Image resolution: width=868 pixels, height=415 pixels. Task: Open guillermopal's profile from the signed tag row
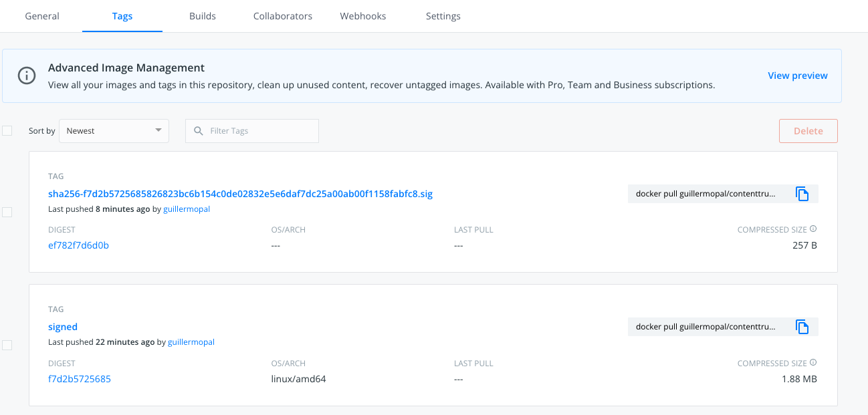pos(191,341)
